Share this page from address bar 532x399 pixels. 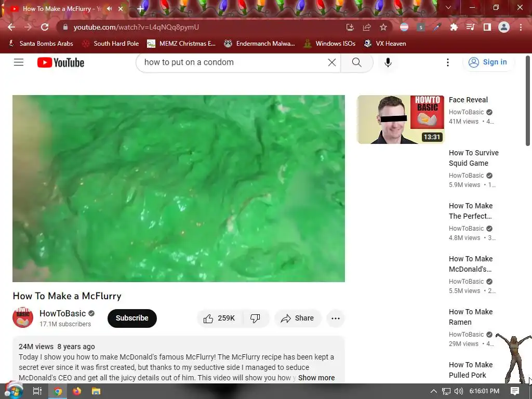[x=367, y=27]
